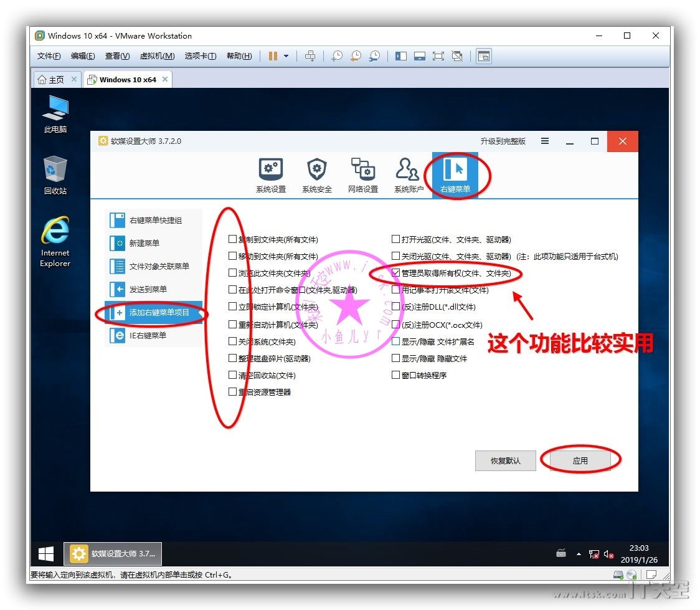Enable 打开光驱 checkbox
Viewport: 700px width, 610px height.
click(395, 239)
